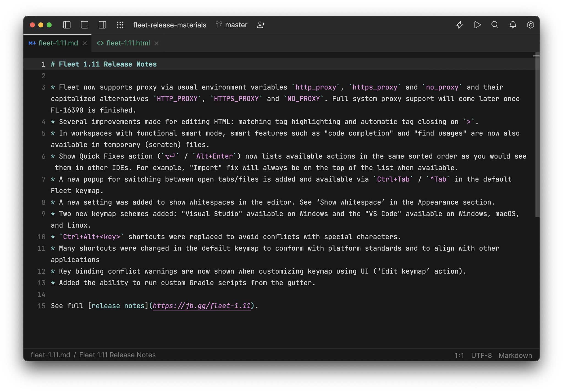Open the search magnifier icon
The height and width of the screenshot is (392, 563).
pyautogui.click(x=495, y=25)
